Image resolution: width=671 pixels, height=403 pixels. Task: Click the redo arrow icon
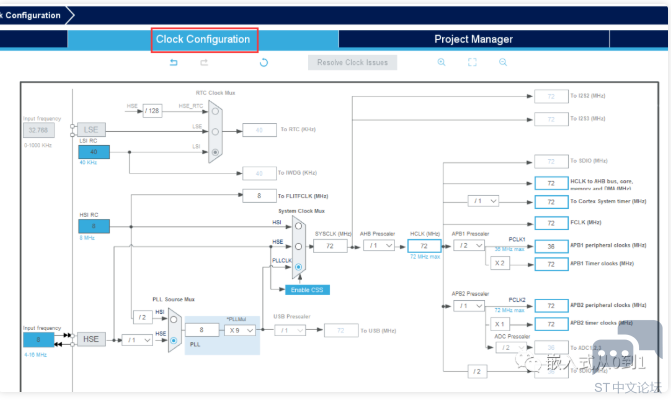point(204,62)
